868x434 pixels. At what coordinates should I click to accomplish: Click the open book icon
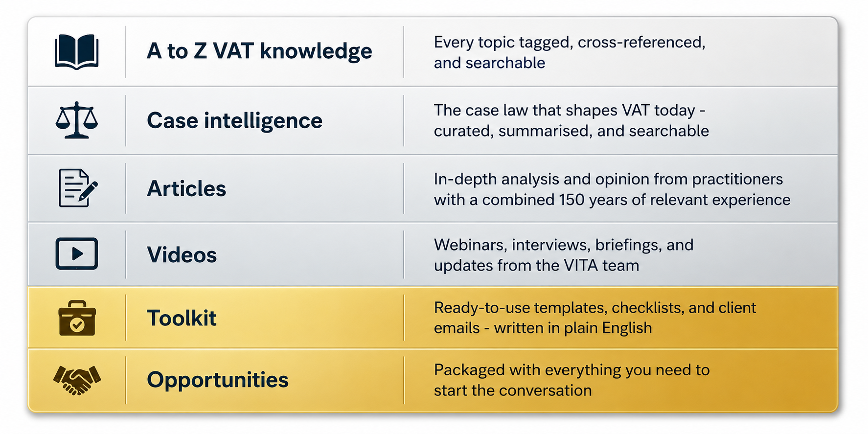tap(77, 52)
